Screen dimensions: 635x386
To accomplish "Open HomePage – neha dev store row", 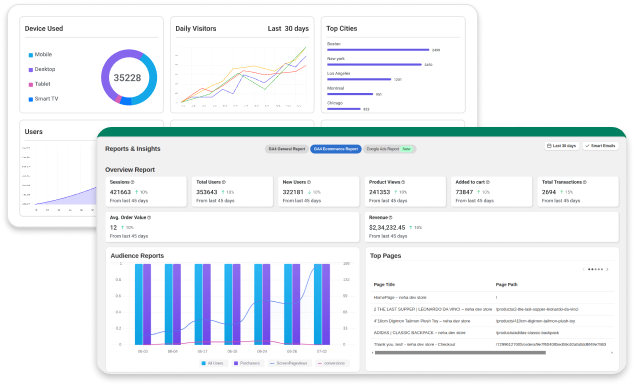I will (492, 298).
